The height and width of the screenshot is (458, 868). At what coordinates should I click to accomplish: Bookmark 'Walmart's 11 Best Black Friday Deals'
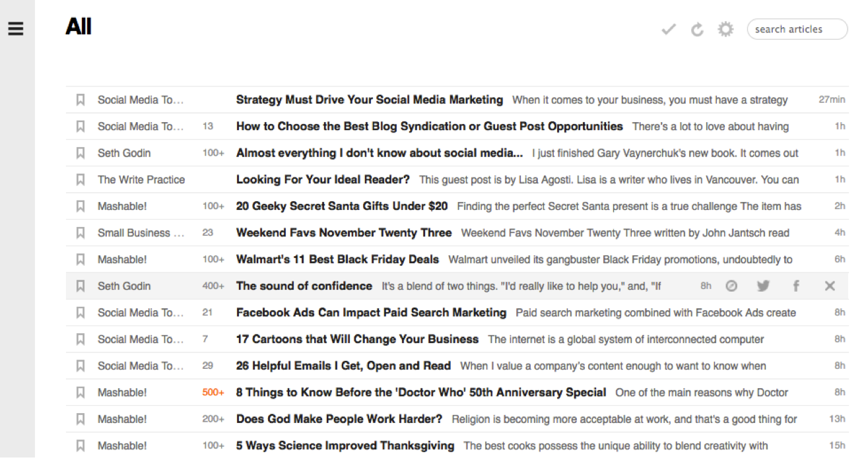click(x=81, y=259)
